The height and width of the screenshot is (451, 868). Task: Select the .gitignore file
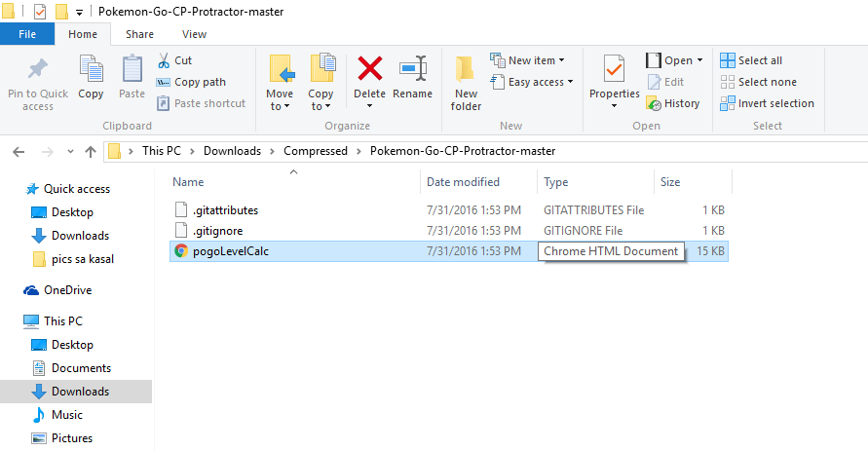point(448,231)
